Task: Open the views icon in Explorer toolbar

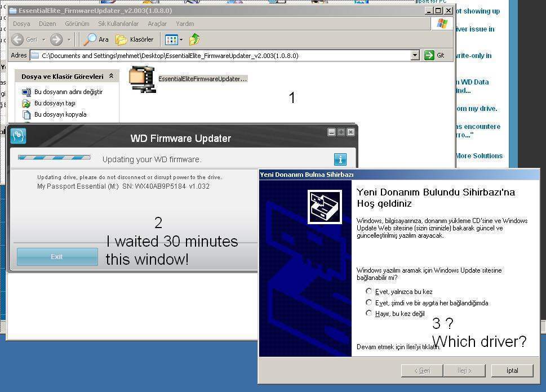Action: 171,39
